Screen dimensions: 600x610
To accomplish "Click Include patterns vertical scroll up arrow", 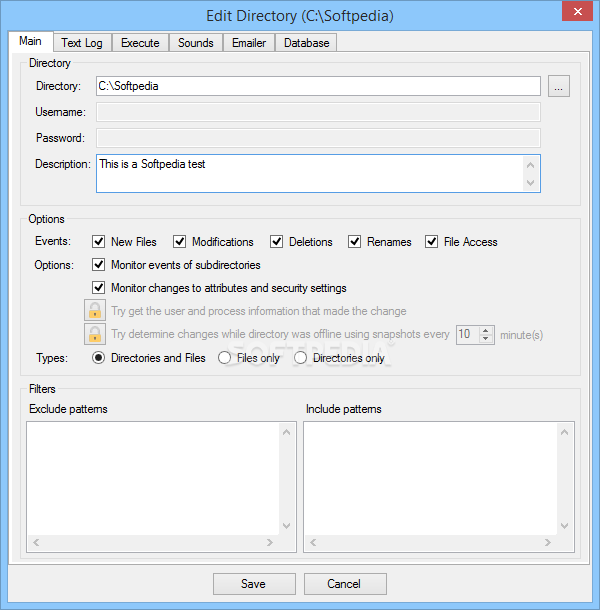I will tap(564, 432).
